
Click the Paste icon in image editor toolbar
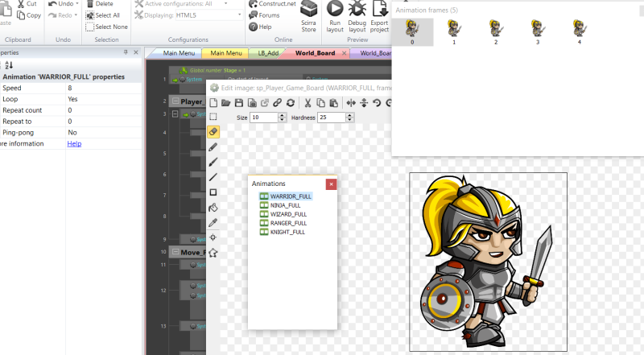point(334,103)
